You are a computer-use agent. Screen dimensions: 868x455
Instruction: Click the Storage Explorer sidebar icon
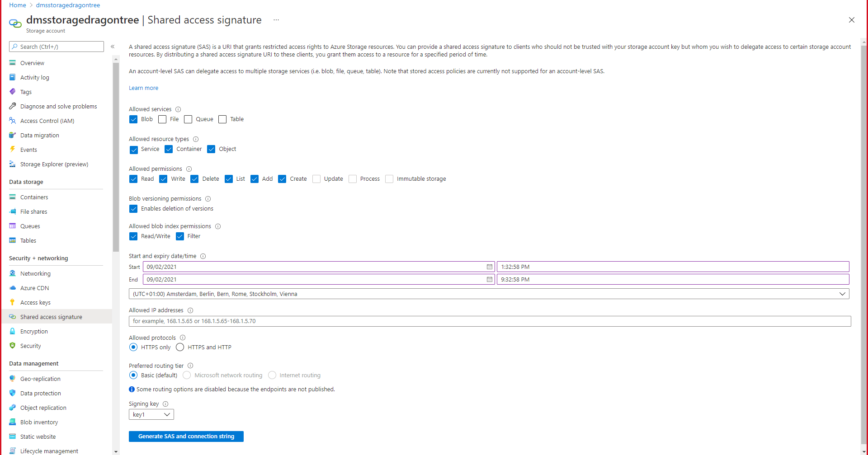[13, 164]
